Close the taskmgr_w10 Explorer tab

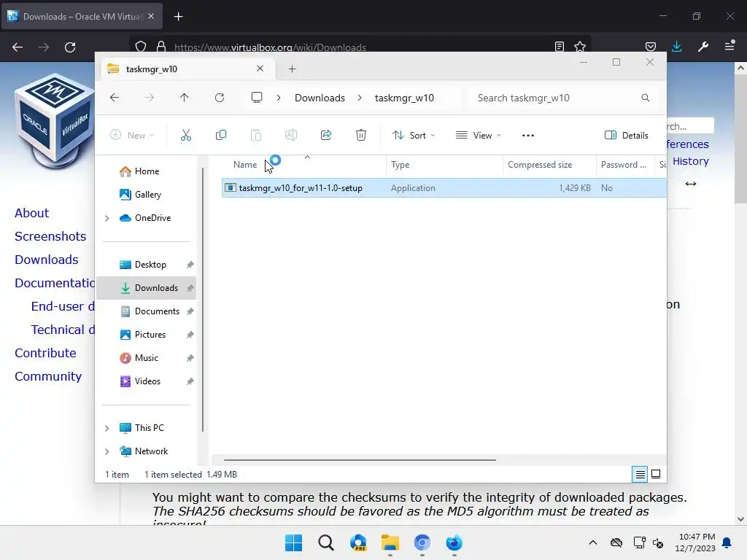[x=260, y=69]
